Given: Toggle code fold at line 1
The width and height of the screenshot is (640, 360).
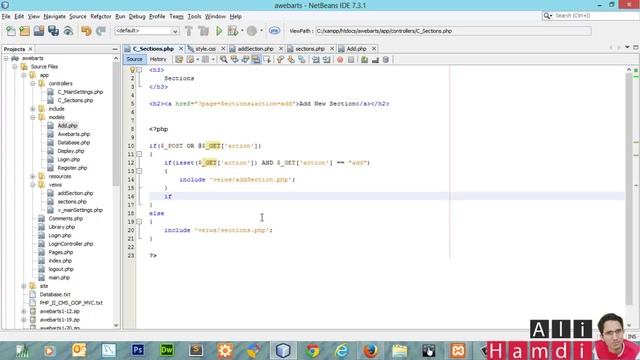Looking at the screenshot, I should (139, 70).
